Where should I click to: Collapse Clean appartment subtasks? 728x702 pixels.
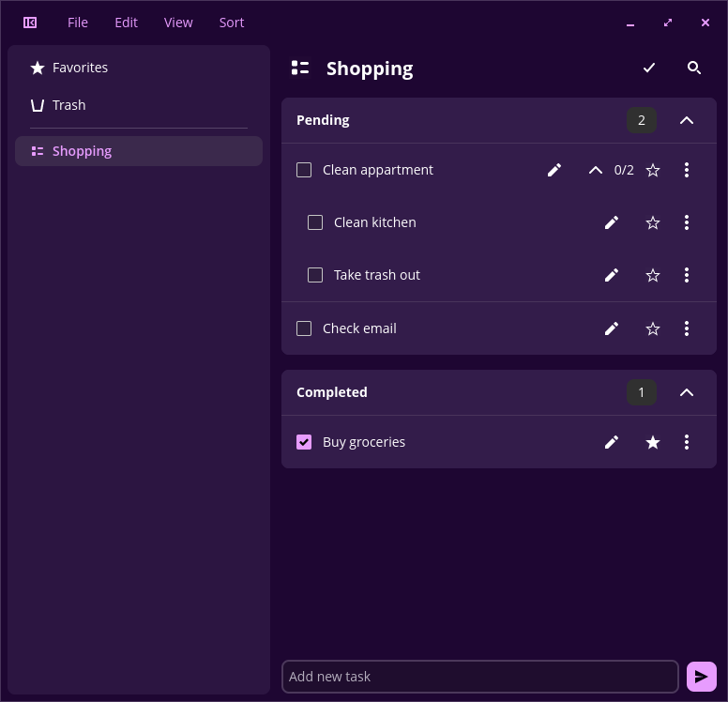[x=596, y=170]
